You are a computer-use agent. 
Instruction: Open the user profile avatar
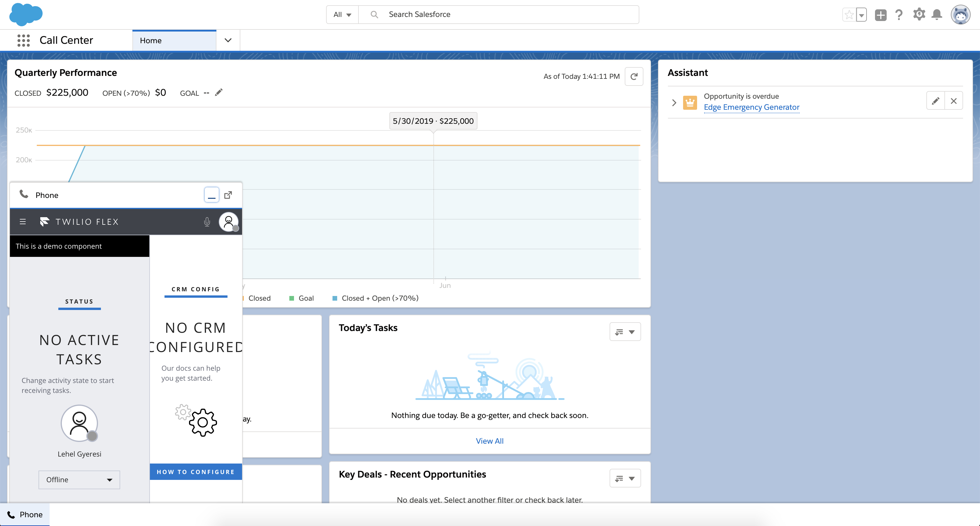[x=960, y=15]
